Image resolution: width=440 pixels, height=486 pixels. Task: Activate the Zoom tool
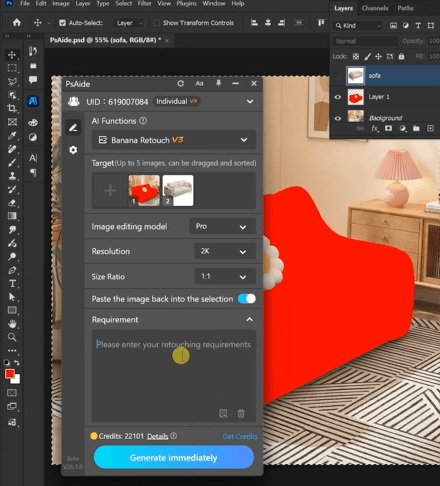click(12, 337)
